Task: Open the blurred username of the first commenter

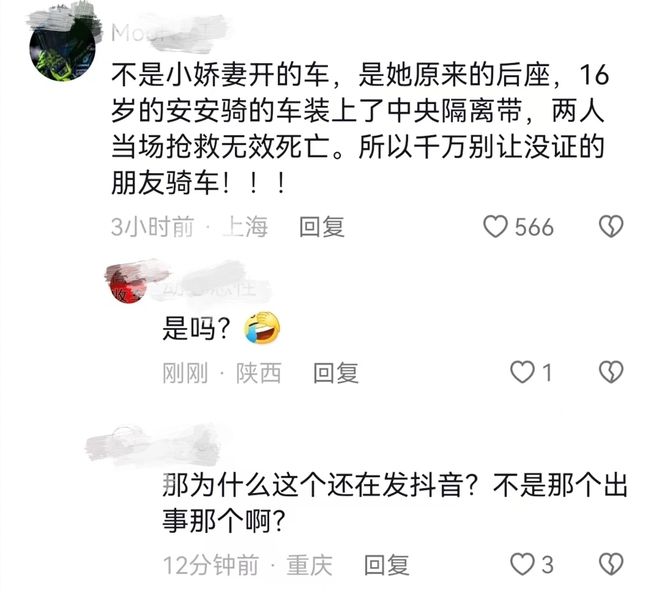Action: pyautogui.click(x=166, y=33)
